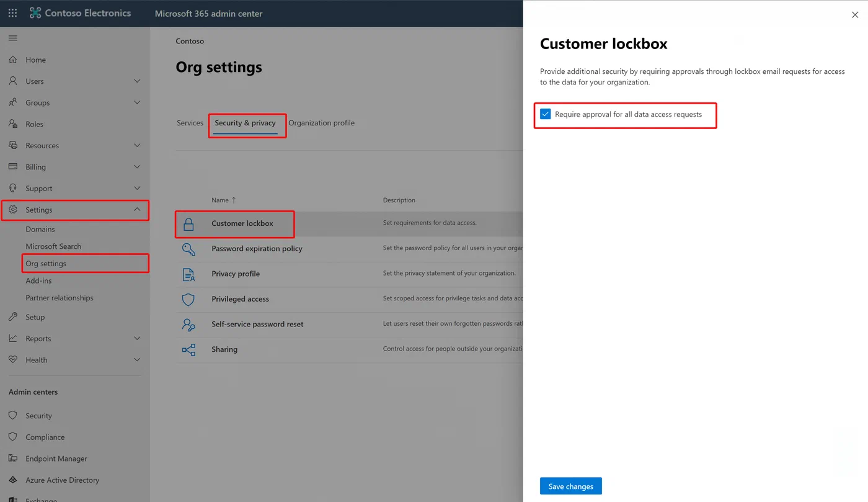
Task: Click the Endpoint Manager icon
Action: (x=13, y=459)
